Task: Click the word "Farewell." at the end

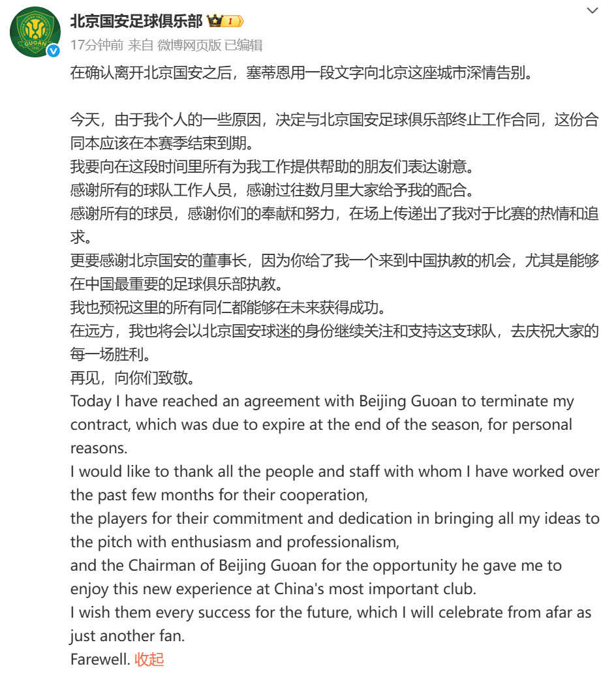Action: pyautogui.click(x=100, y=659)
